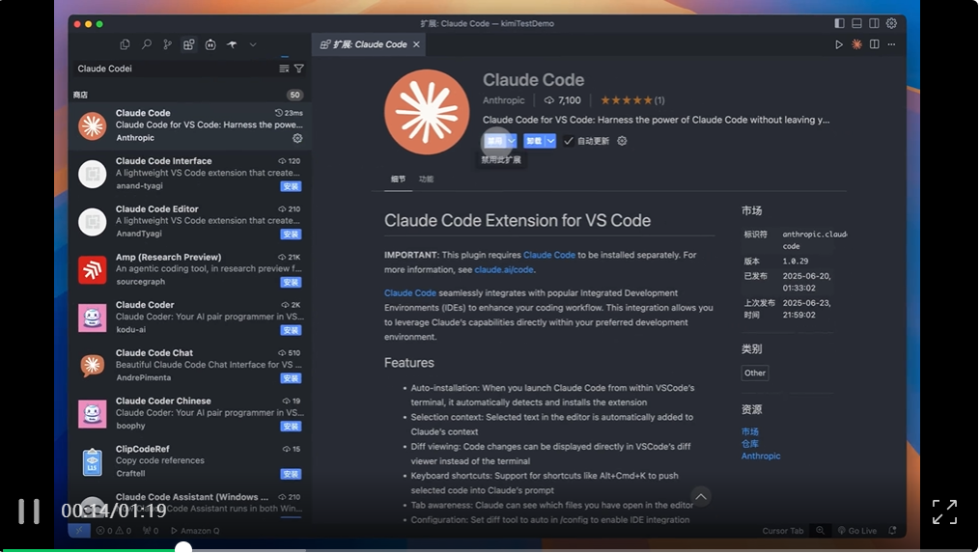Open the Anthropic resource link
980x553 pixels.
tap(761, 456)
